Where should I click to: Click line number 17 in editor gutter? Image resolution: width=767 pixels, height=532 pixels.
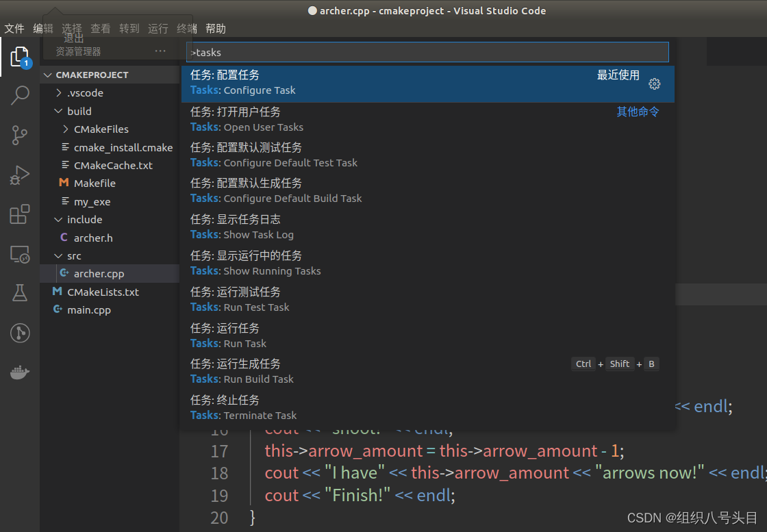(x=219, y=451)
